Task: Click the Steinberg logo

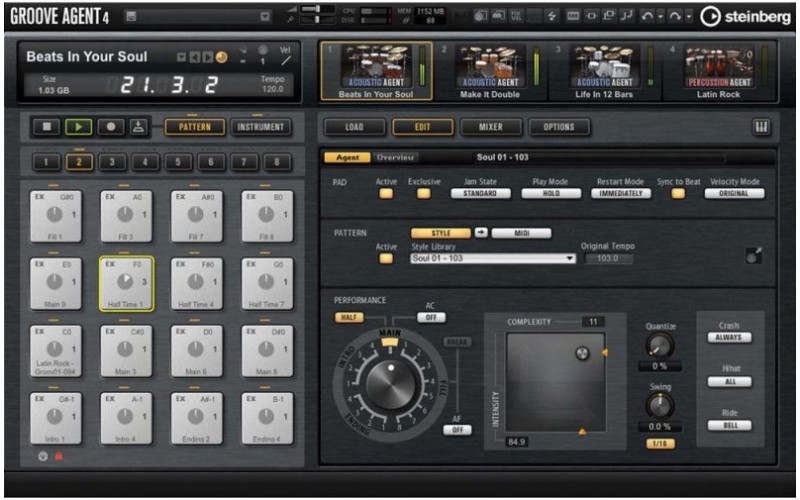Action: coord(744,15)
